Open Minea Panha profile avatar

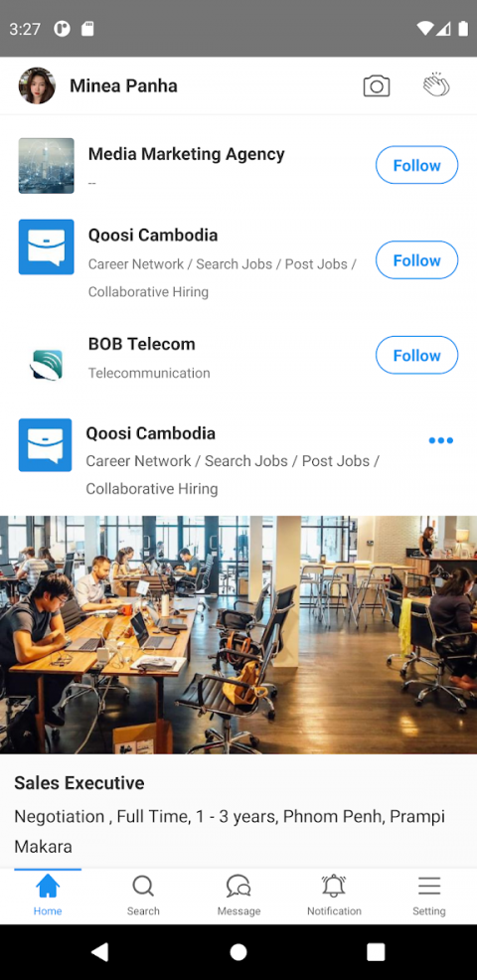[37, 85]
